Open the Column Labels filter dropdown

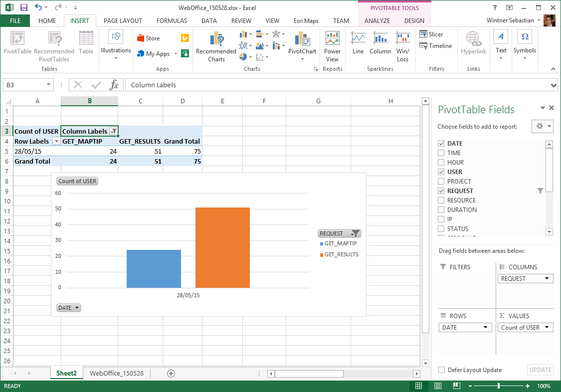pyautogui.click(x=114, y=131)
